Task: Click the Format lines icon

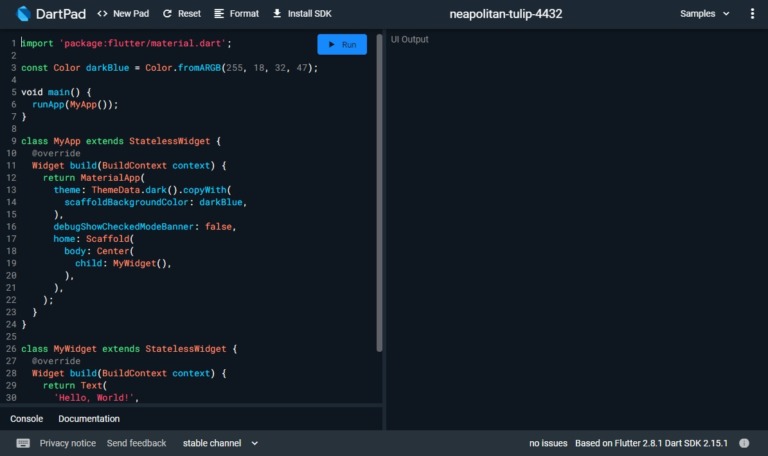Action: tap(220, 14)
